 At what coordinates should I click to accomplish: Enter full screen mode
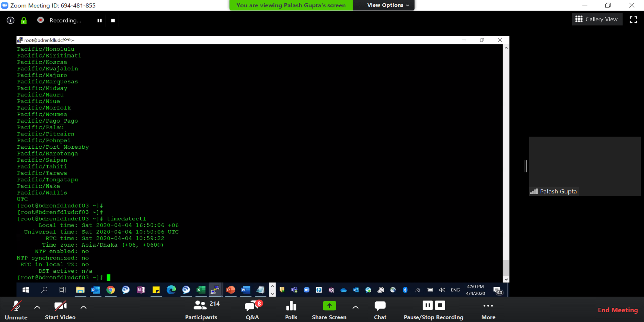633,20
